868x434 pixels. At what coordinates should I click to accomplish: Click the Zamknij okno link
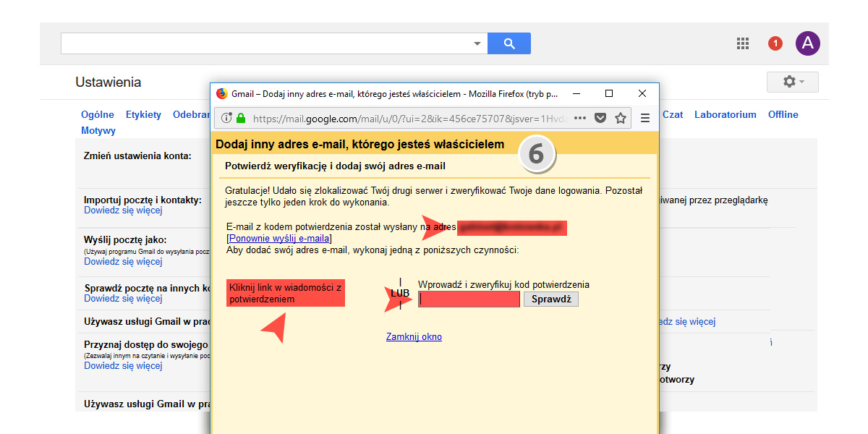[414, 337]
